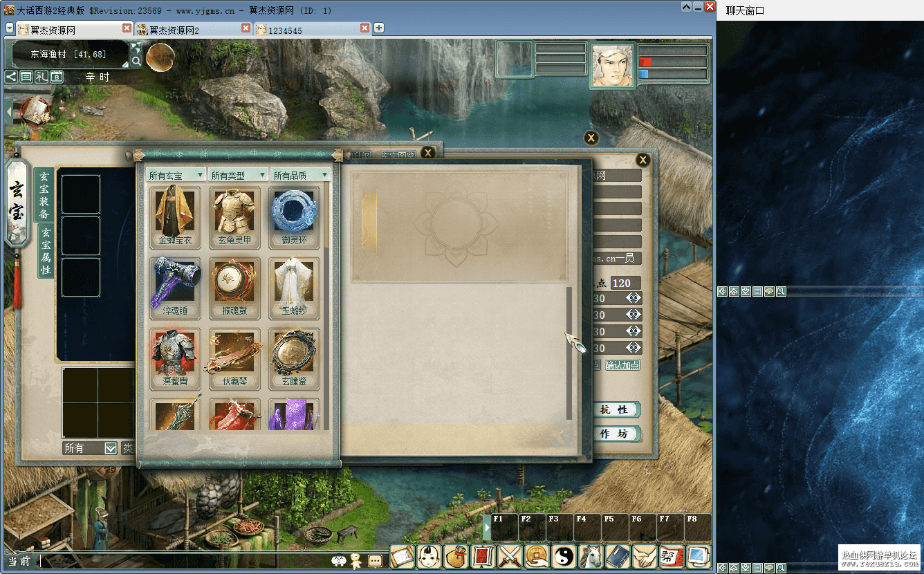Click the magnifier search icon under the map icon
This screenshot has height=574, width=924.
[x=136, y=61]
